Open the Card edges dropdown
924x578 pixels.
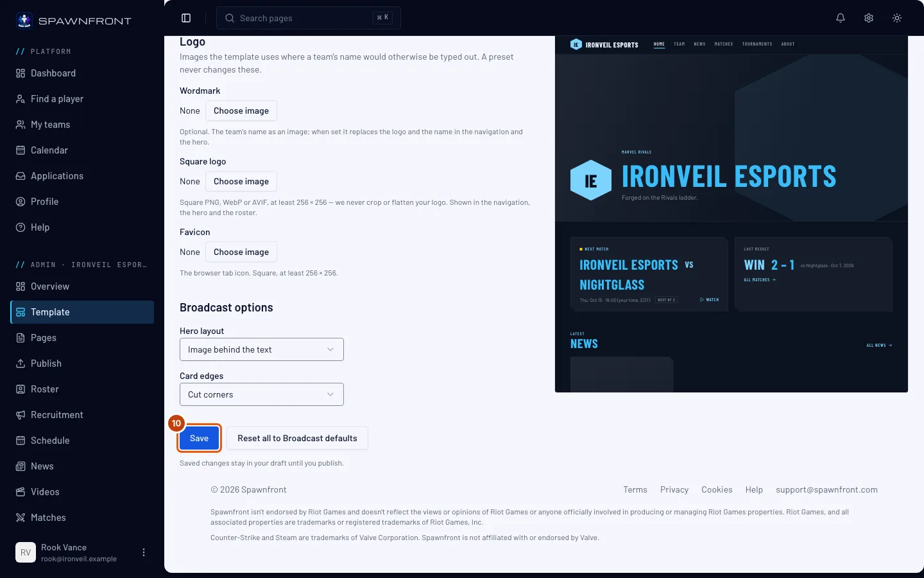(262, 394)
